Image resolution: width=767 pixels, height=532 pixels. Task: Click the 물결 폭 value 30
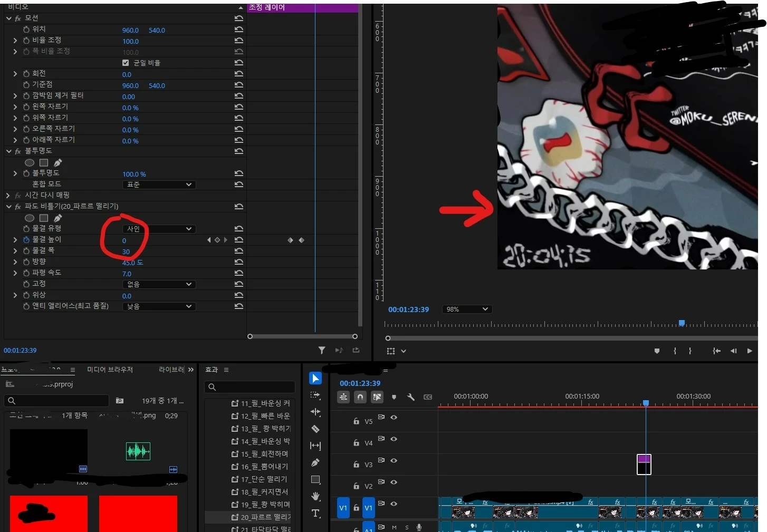(126, 252)
